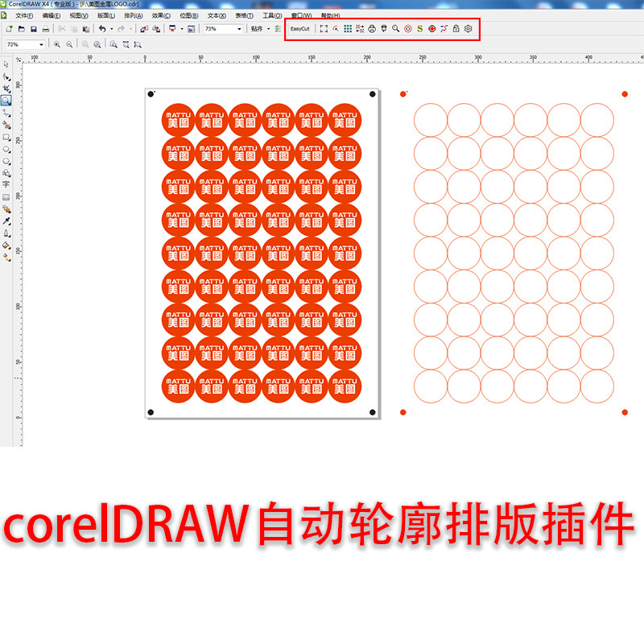
Task: Click EasyCut scattered nodes icon
Action: click(x=360, y=29)
